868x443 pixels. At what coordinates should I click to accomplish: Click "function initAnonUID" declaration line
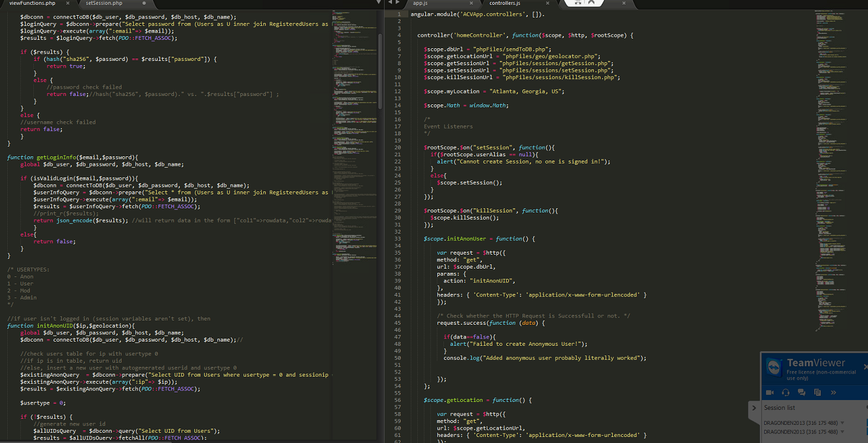71,325
